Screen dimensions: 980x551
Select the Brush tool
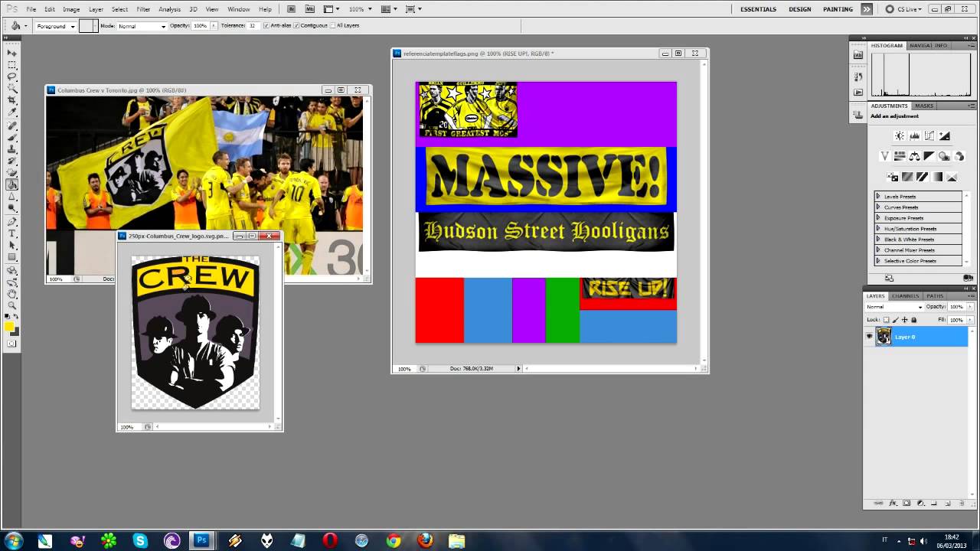click(12, 137)
